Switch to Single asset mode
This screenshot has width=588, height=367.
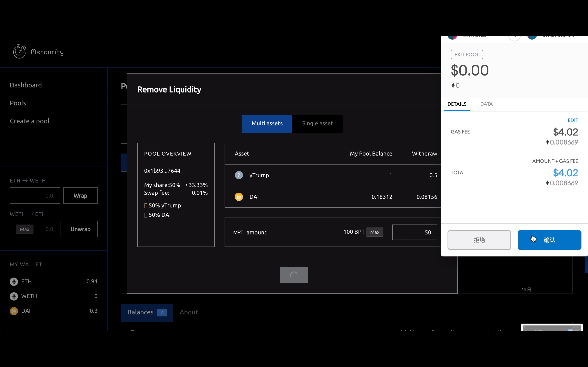(317, 124)
